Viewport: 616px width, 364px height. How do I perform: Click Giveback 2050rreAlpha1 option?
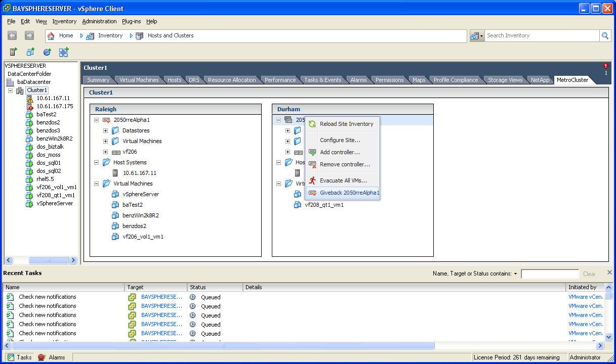point(349,193)
